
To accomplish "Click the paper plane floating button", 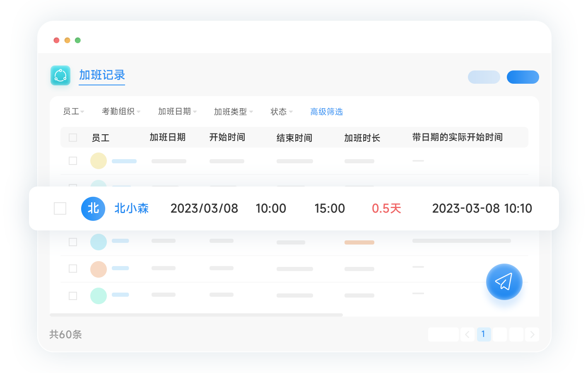I will pos(504,282).
